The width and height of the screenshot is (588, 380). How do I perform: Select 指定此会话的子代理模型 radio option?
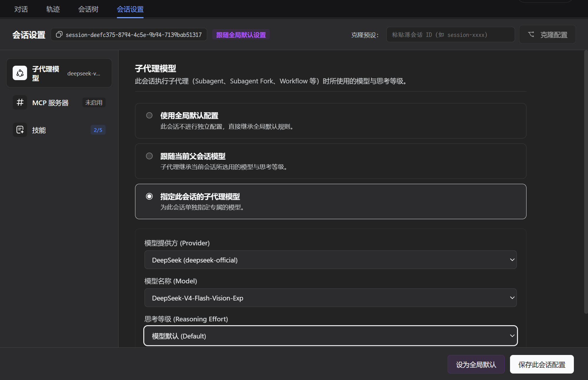tap(149, 196)
